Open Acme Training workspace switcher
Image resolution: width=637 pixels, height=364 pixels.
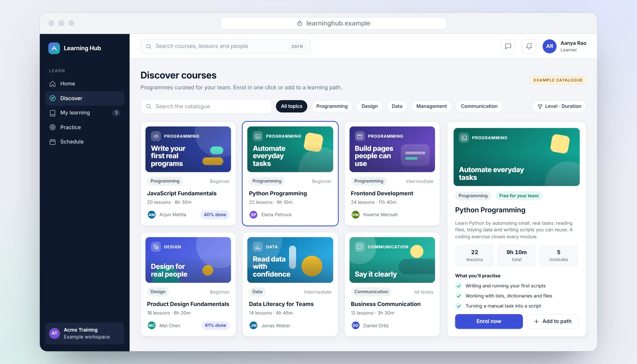[85, 333]
